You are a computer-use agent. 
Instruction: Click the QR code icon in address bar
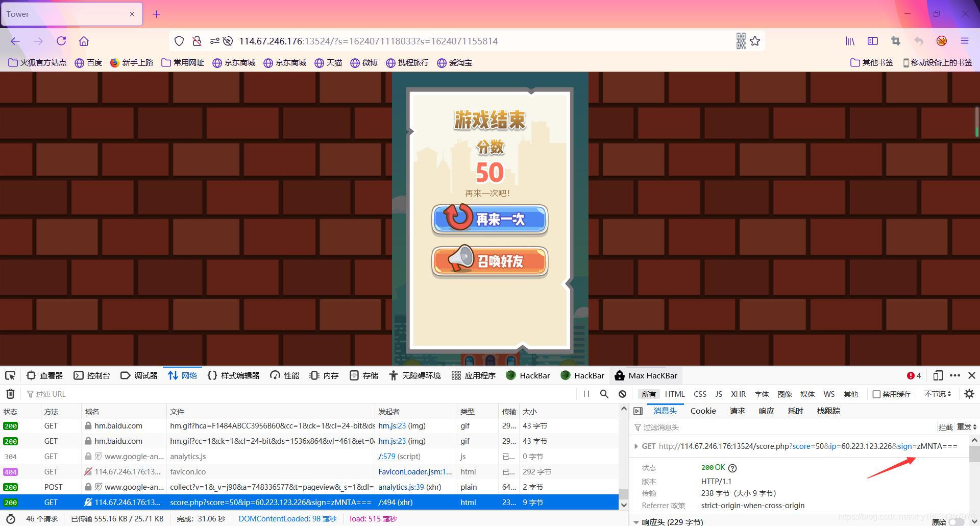pos(741,41)
